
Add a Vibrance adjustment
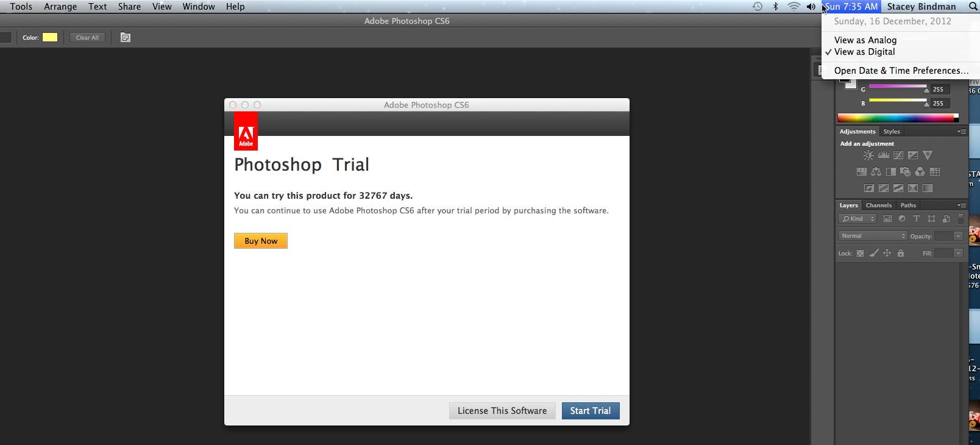tap(928, 155)
